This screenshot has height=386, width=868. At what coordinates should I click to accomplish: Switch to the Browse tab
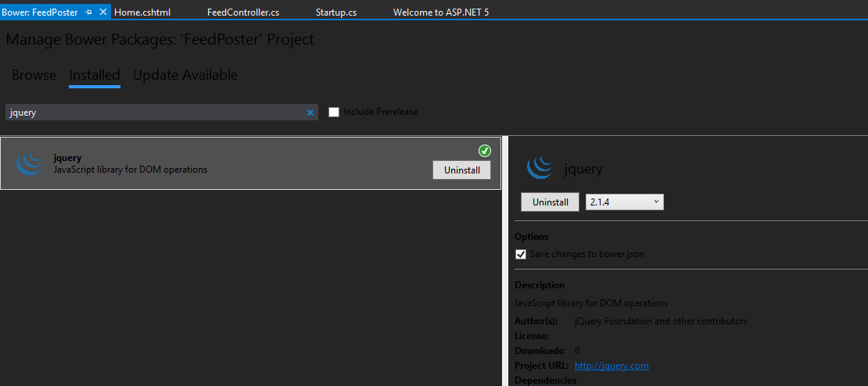(x=34, y=75)
